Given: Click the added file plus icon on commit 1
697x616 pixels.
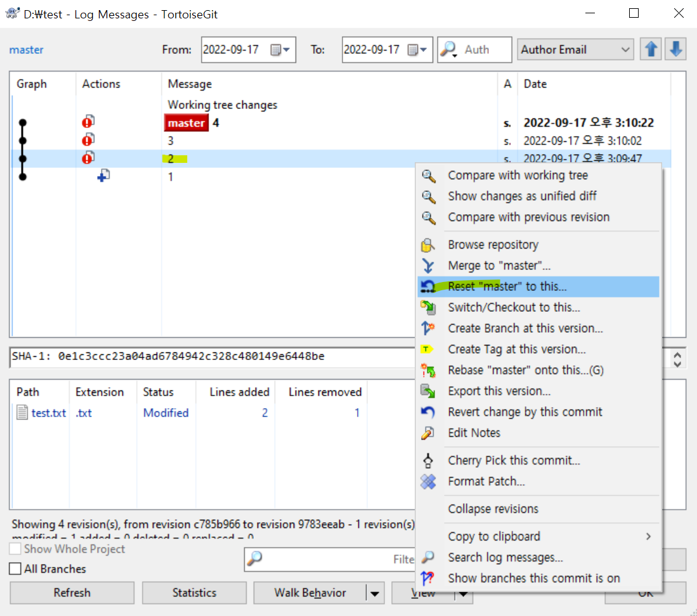Looking at the screenshot, I should (x=103, y=176).
